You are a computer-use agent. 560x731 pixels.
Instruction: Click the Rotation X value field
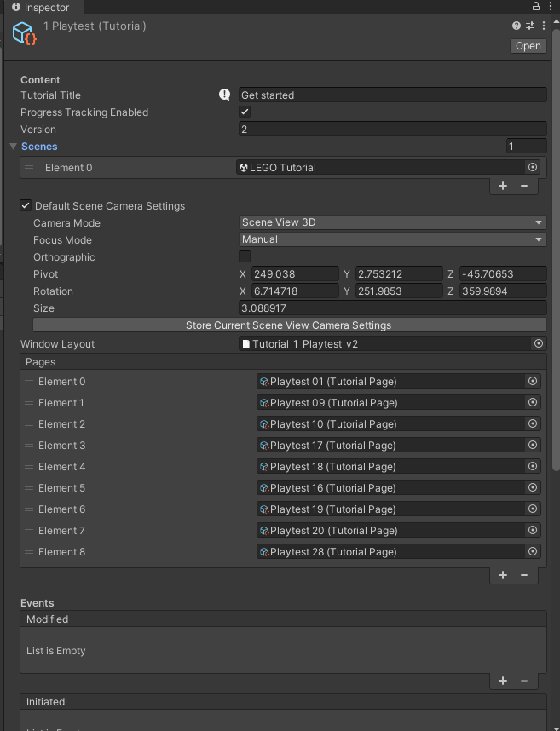tap(295, 291)
